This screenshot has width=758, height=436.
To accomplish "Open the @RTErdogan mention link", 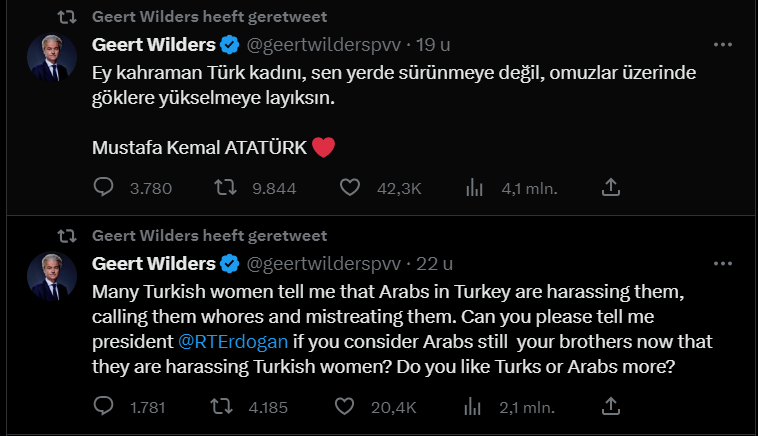I will pos(233,341).
